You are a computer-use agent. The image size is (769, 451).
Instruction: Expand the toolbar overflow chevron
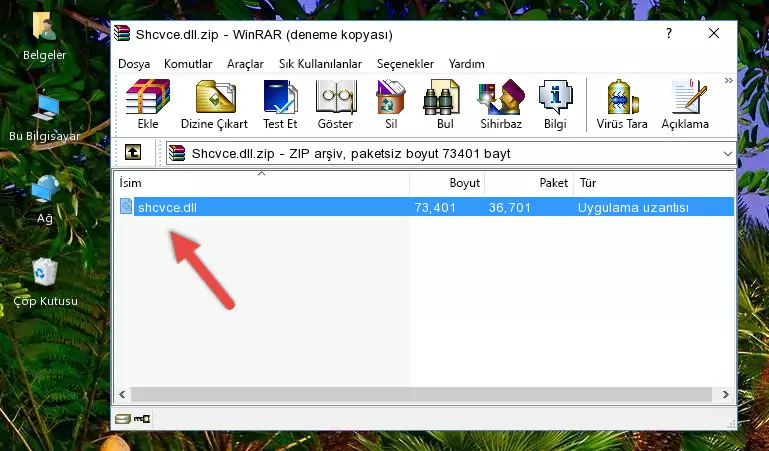pyautogui.click(x=729, y=81)
